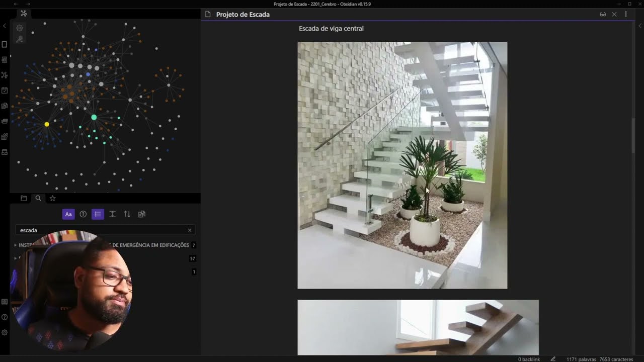Click the templates icon in left ribbon
The width and height of the screenshot is (644, 362).
pos(5,106)
